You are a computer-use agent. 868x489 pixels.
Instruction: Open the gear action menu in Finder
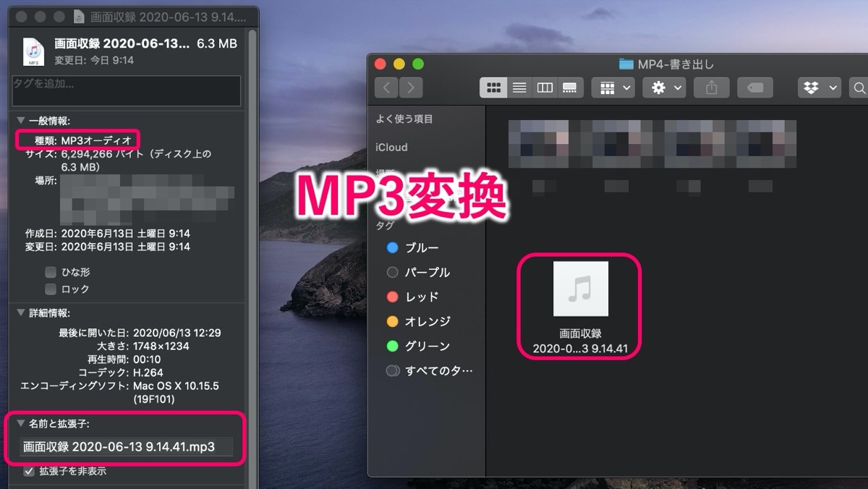664,88
